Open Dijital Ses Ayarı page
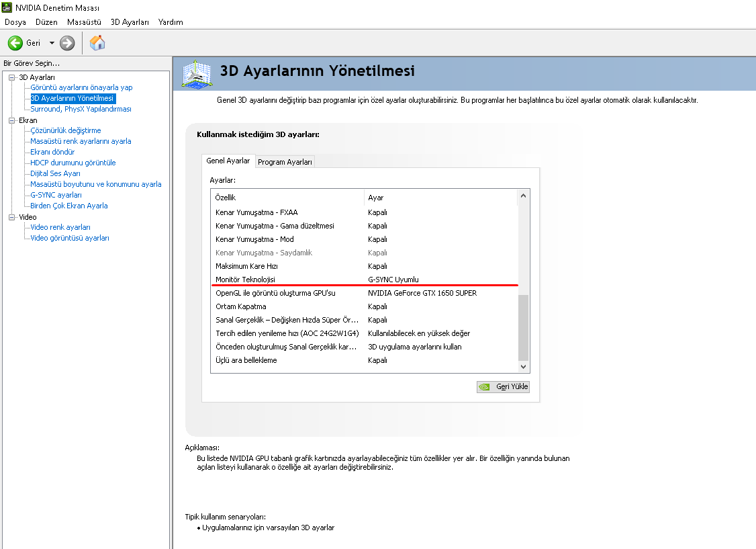This screenshot has height=549, width=756. coord(56,173)
